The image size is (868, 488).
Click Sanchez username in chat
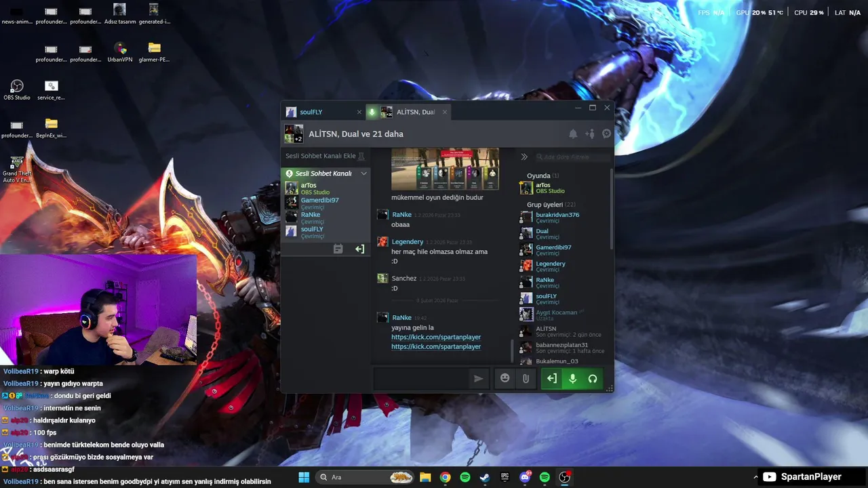(x=404, y=279)
